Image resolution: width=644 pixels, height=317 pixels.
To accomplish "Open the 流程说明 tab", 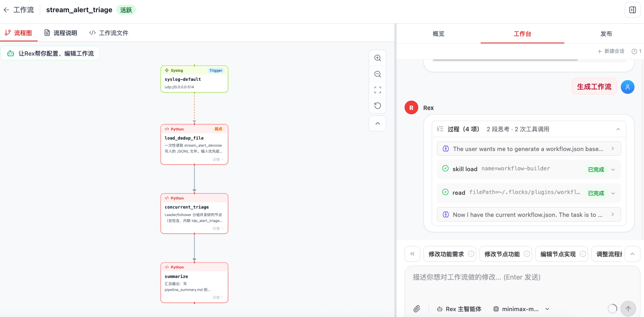I will pyautogui.click(x=61, y=33).
